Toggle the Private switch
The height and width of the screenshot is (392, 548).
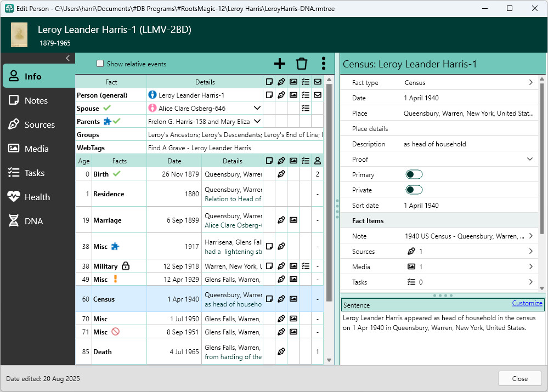click(414, 190)
